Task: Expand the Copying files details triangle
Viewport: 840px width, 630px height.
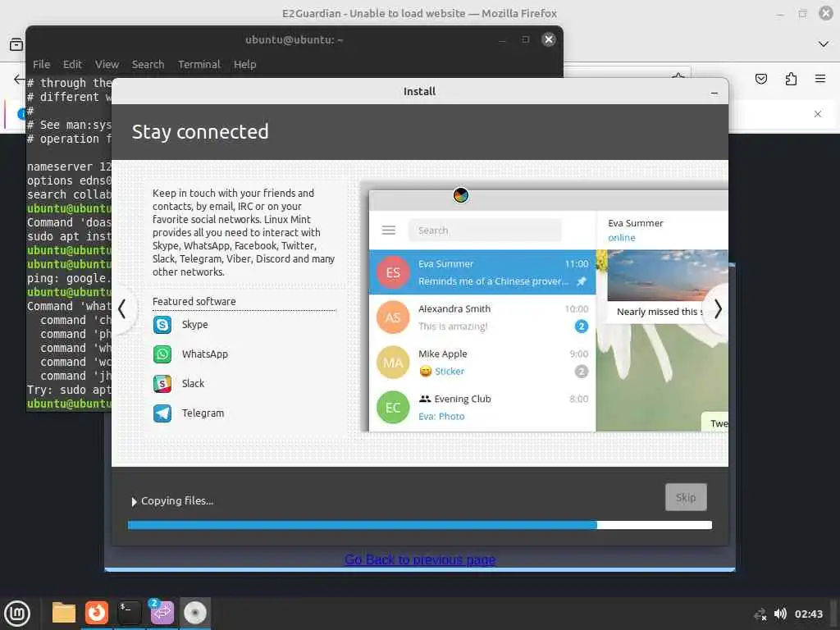Action: pyautogui.click(x=134, y=501)
